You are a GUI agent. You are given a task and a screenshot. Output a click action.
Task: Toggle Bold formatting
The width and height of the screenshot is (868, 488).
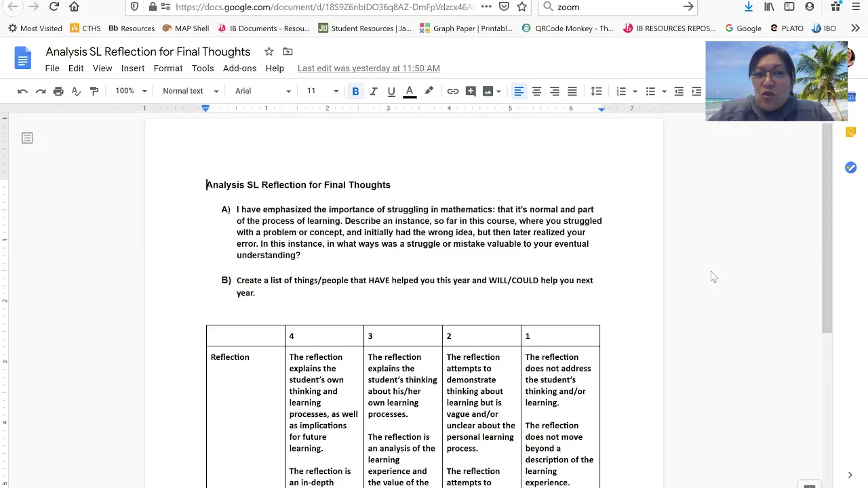point(355,91)
